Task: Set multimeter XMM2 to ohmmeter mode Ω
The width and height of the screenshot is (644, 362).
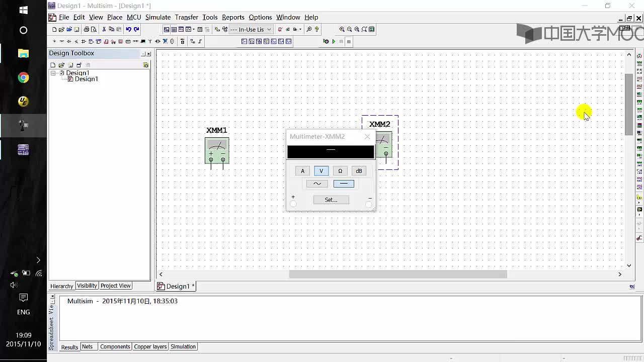Action: pyautogui.click(x=340, y=171)
